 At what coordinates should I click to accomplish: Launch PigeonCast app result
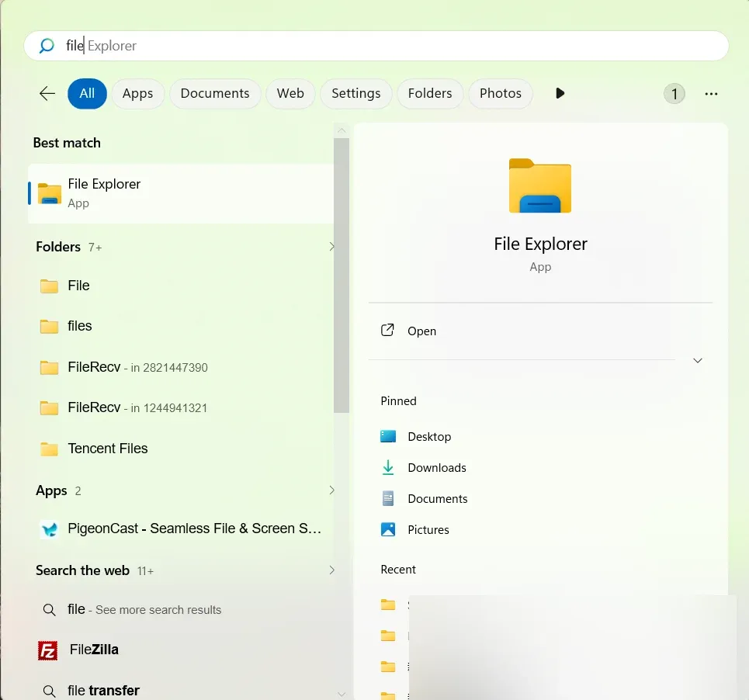click(181, 528)
